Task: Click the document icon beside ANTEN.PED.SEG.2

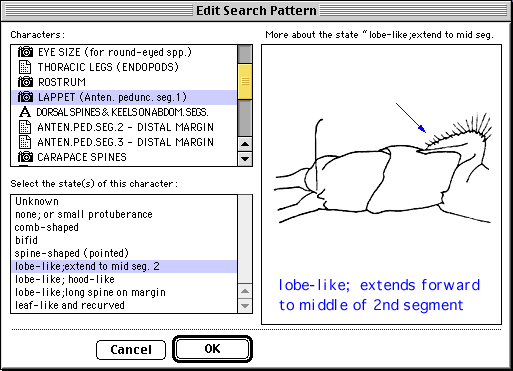Action: click(25, 127)
